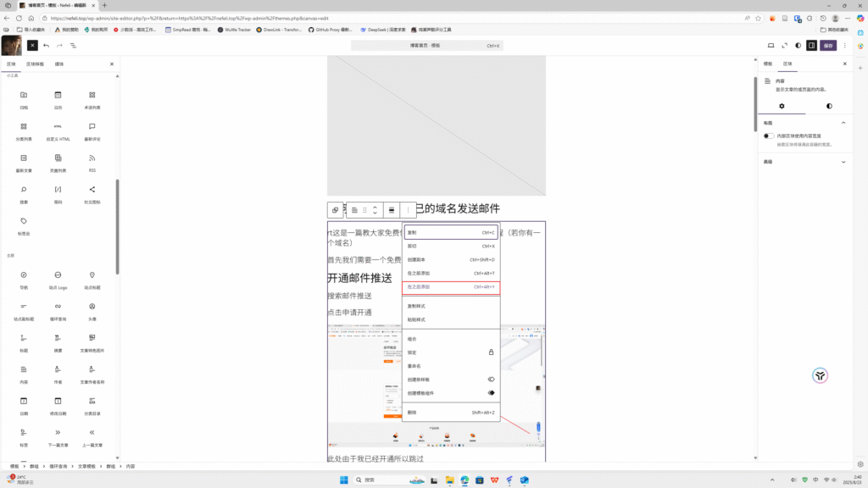Insert the 分类列表 block
The width and height of the screenshot is (868, 488).
24,131
